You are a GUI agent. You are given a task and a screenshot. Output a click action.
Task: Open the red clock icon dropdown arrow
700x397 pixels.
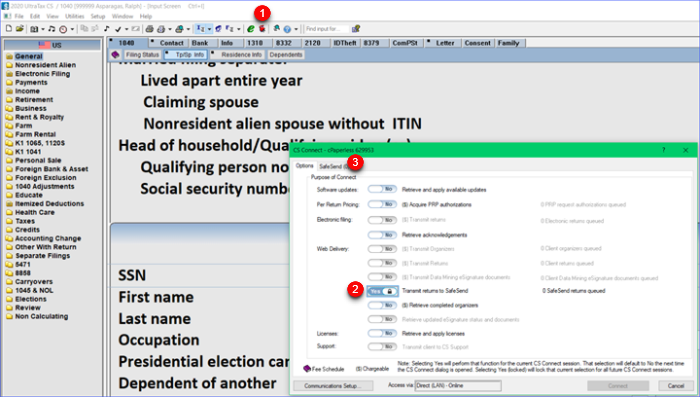(72, 29)
